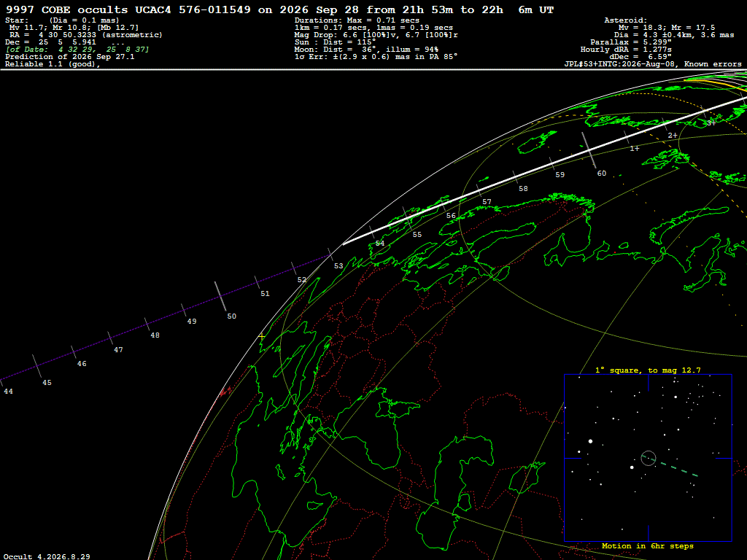Click the 'Mag Drop' information line

pyautogui.click(x=376, y=35)
